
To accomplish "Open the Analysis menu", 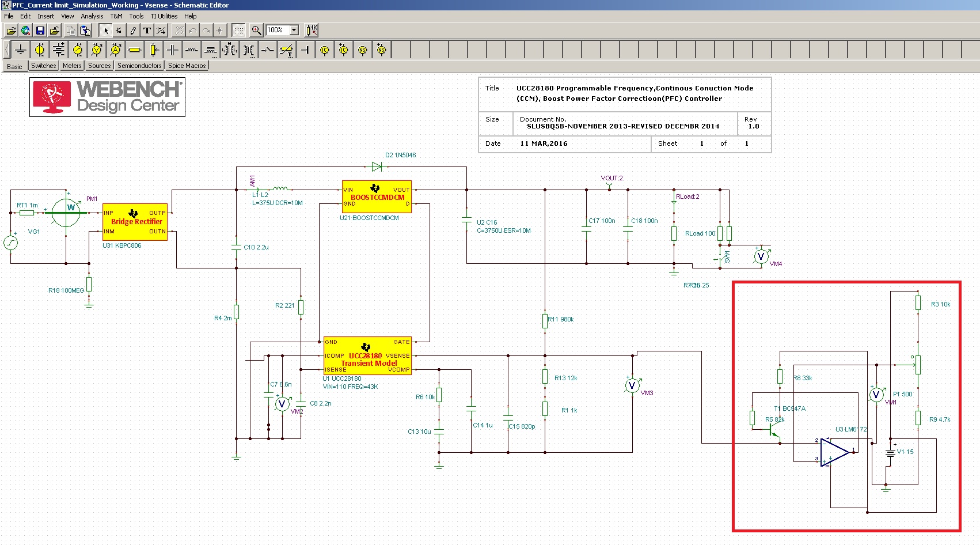I will (x=92, y=16).
